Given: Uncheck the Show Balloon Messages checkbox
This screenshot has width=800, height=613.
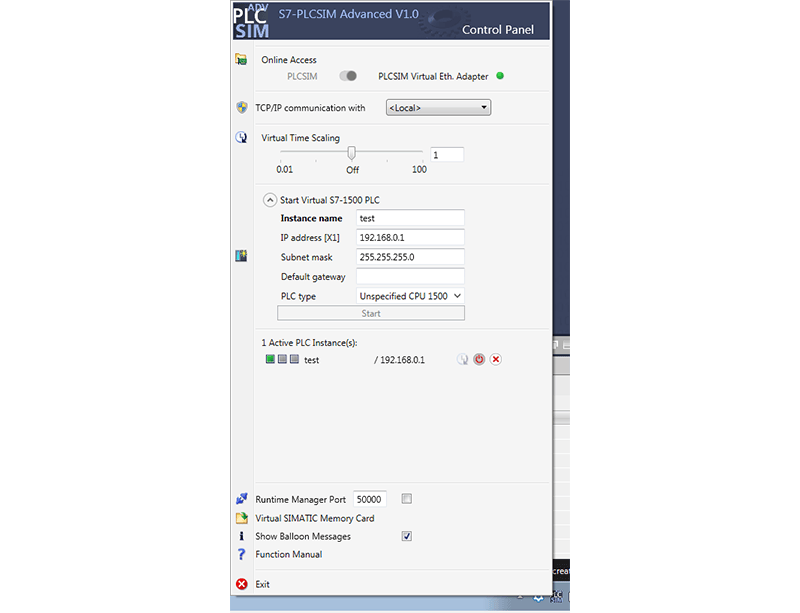Looking at the screenshot, I should tap(407, 536).
